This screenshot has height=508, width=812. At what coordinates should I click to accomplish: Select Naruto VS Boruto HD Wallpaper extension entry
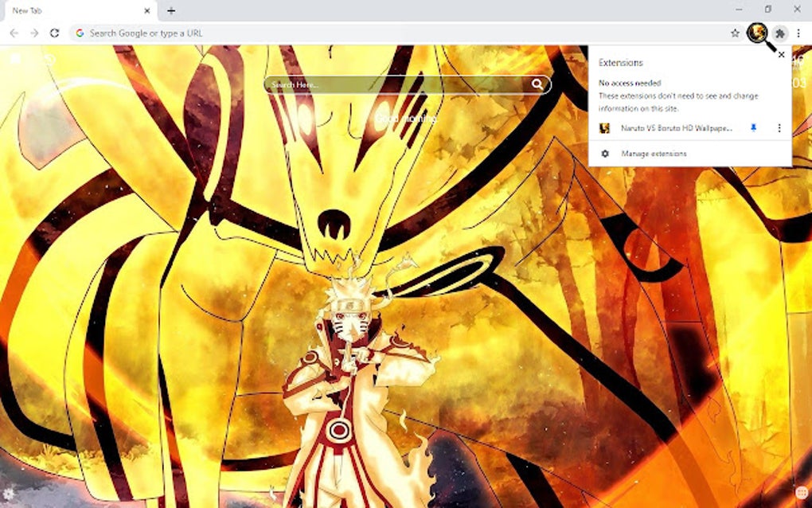tap(677, 128)
